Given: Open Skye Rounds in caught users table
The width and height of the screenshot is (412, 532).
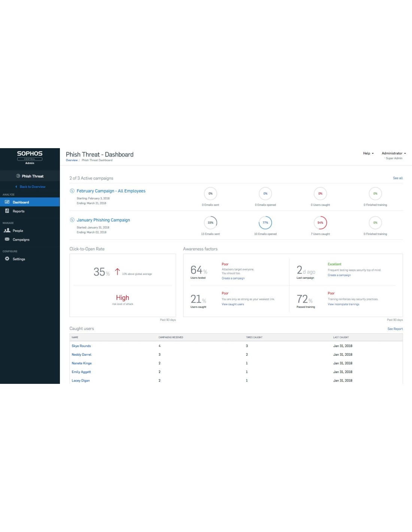Looking at the screenshot, I should 81,346.
